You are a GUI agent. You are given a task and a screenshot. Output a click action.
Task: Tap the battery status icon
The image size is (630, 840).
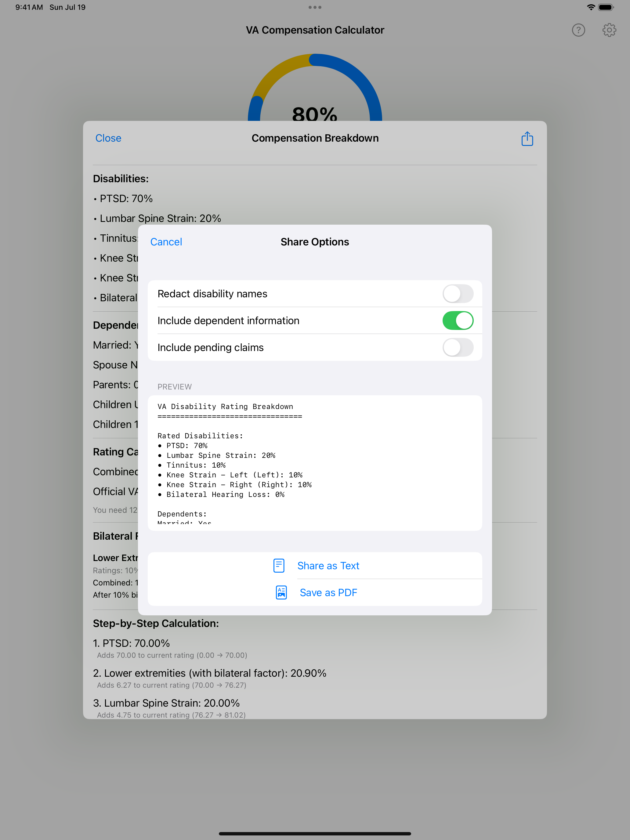606,7
